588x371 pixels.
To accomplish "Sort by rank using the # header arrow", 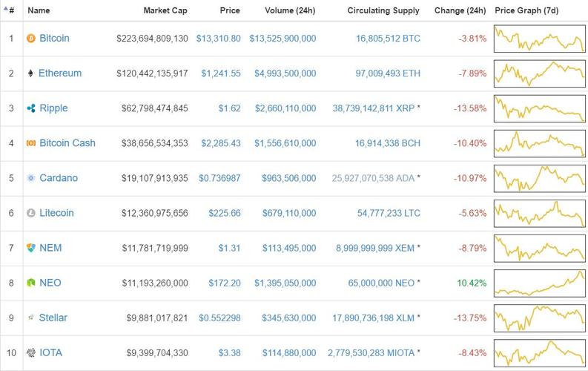I will point(10,10).
